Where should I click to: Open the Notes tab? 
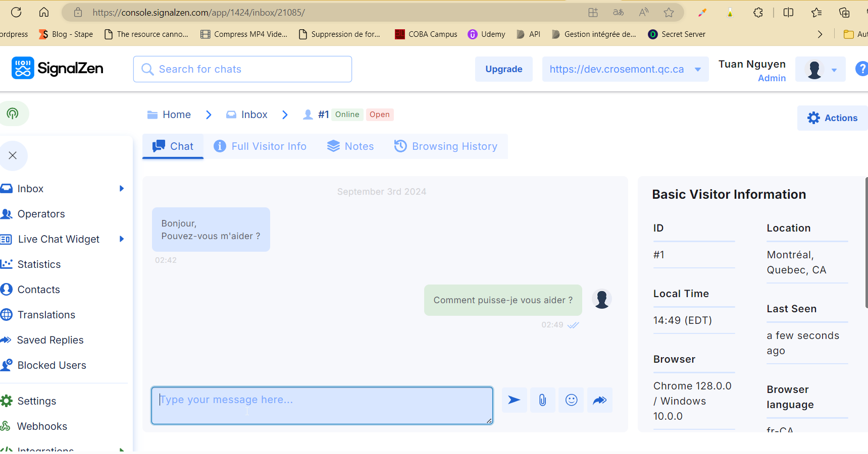coord(350,146)
